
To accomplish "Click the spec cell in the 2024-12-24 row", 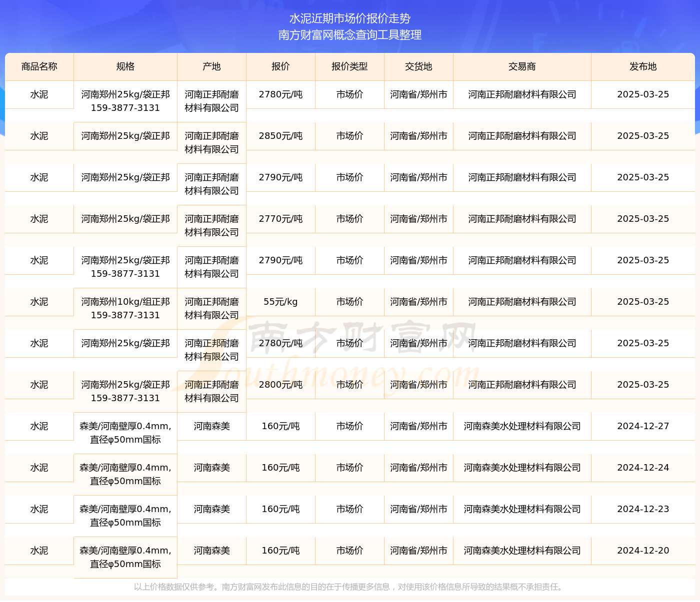I will pos(125,474).
